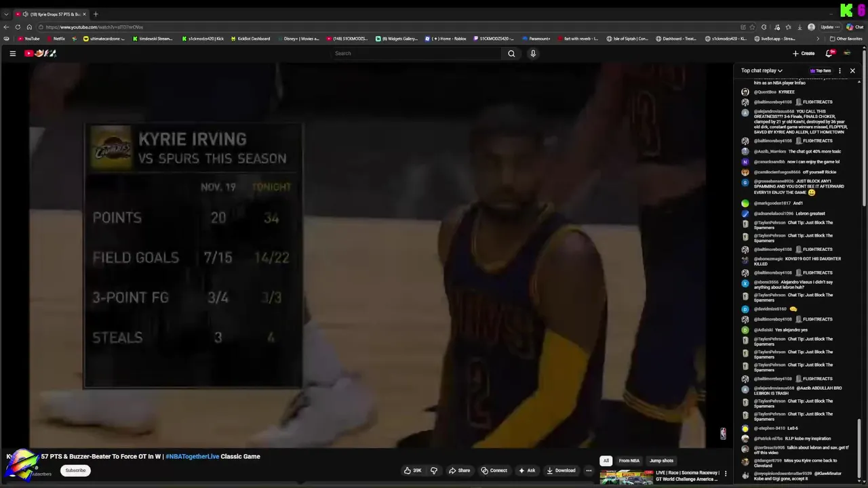Viewport: 868px width, 488px height.
Task: Open KickBot Dashboard bookmark
Action: pyautogui.click(x=250, y=39)
